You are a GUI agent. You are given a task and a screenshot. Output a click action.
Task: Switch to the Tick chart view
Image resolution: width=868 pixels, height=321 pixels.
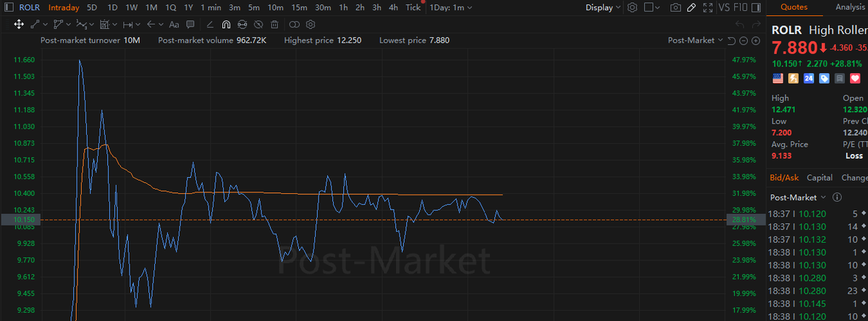[x=413, y=8]
